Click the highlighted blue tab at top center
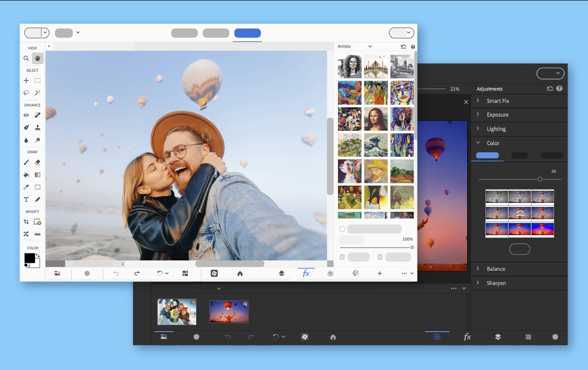 248,33
